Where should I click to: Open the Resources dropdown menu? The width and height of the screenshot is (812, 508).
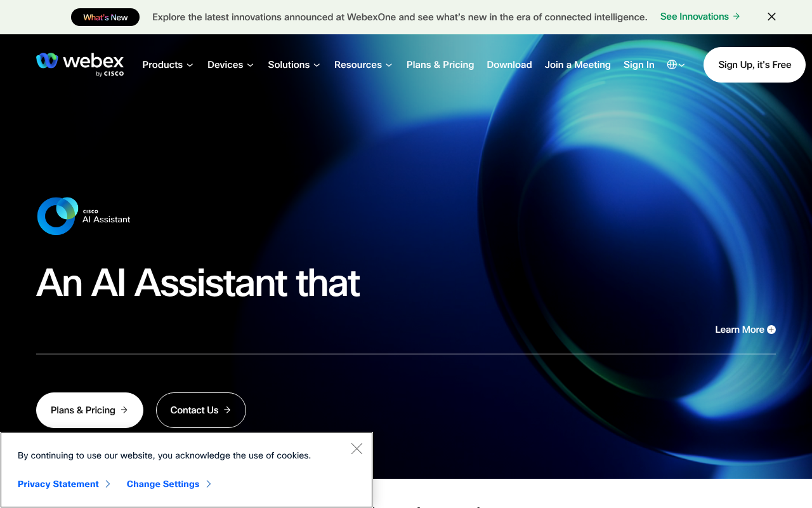363,64
